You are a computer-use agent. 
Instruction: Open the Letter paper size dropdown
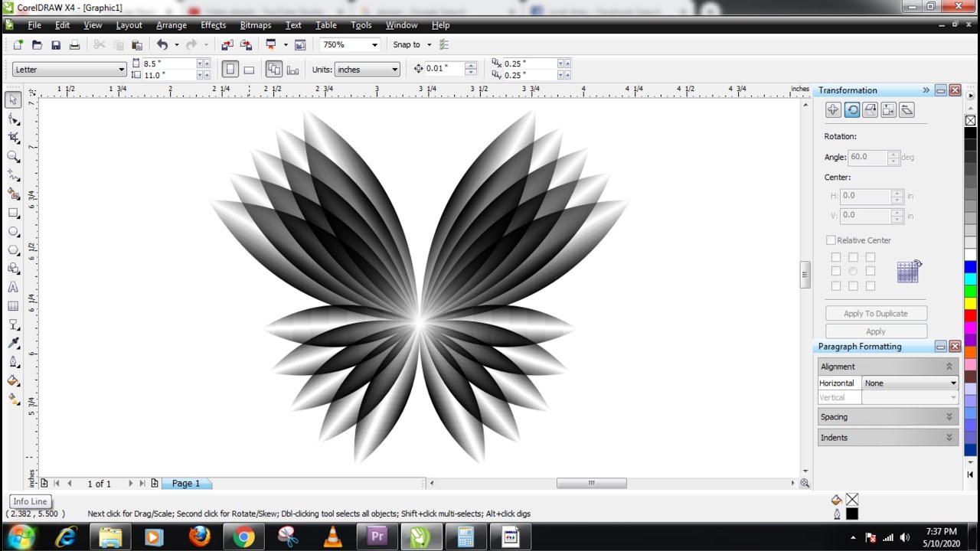tap(121, 70)
